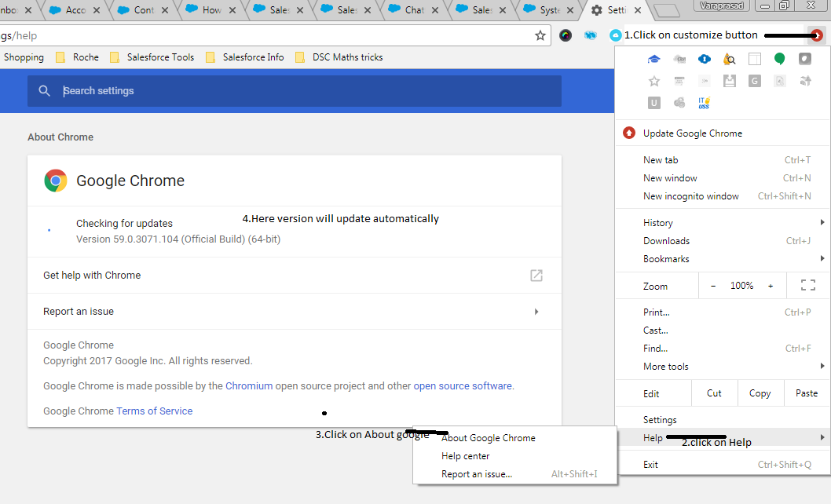Expand Report an issue row on About page
Viewport: 831px width, 504px height.
[x=294, y=312]
